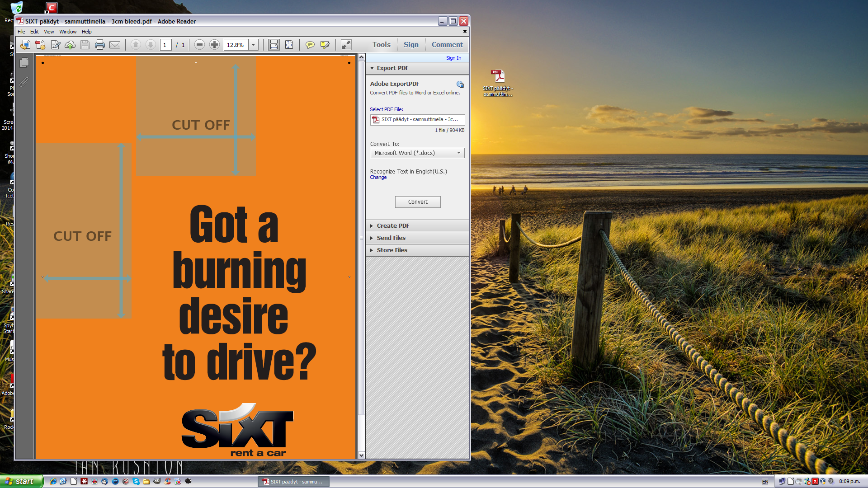
Task: Zoom in with the plus button
Action: (214, 44)
